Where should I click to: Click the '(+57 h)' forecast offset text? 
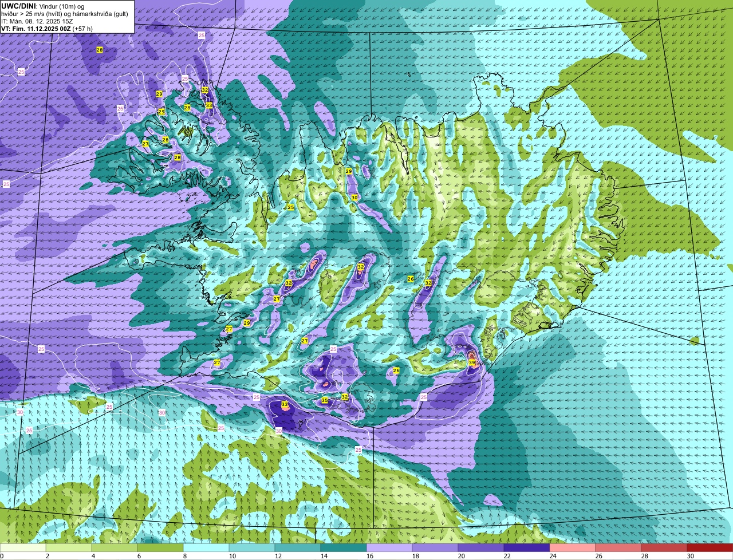coord(82,28)
